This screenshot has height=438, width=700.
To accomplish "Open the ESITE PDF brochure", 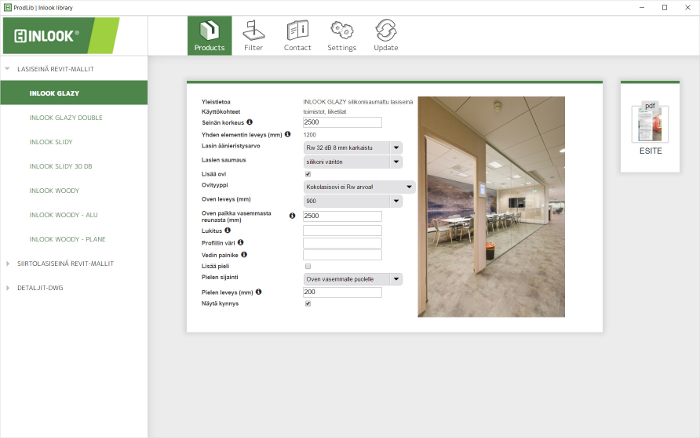I will (x=649, y=126).
